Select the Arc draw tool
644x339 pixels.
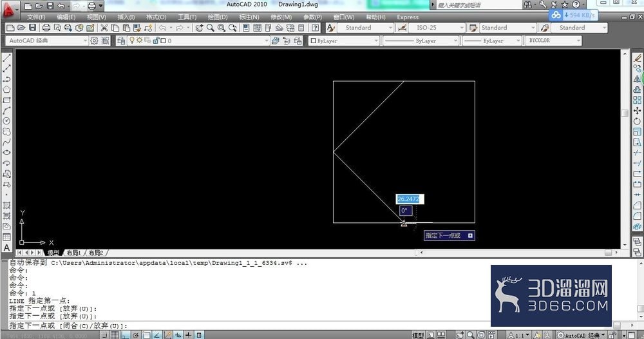click(6, 111)
